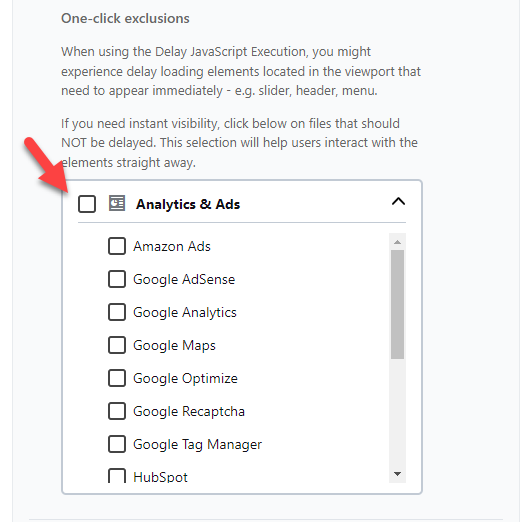The image size is (528, 522).
Task: Click the One-click exclusions heading
Action: click(x=125, y=19)
